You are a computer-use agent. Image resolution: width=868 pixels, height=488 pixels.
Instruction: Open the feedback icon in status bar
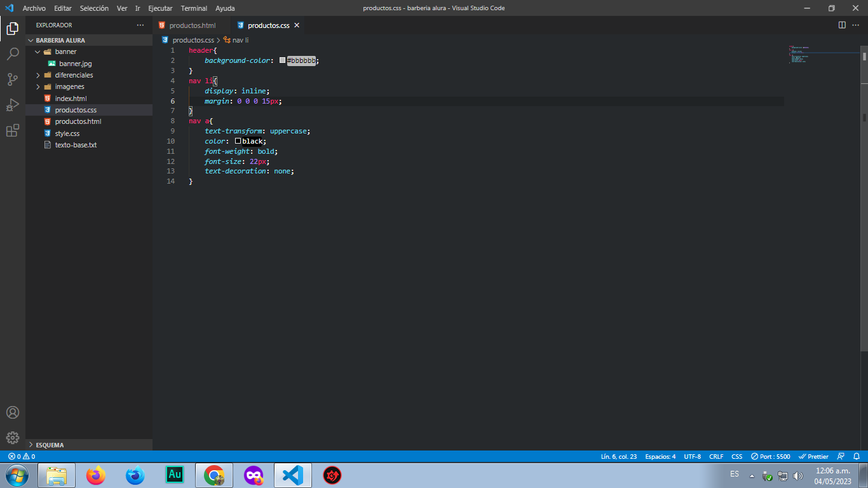point(841,456)
